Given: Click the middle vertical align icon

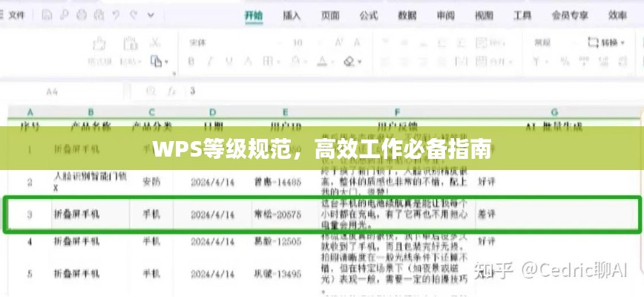Looking at the screenshot, I should point(404,42).
